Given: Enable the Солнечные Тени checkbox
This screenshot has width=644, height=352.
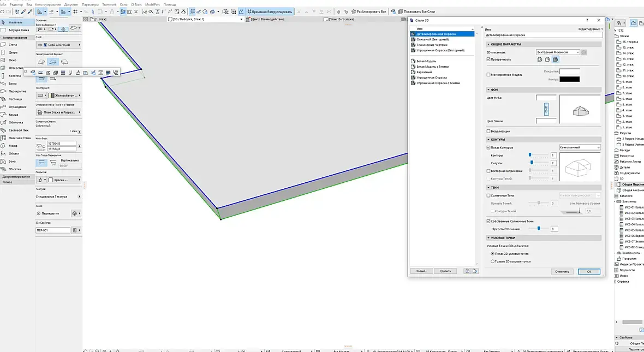Looking at the screenshot, I should pyautogui.click(x=488, y=195).
